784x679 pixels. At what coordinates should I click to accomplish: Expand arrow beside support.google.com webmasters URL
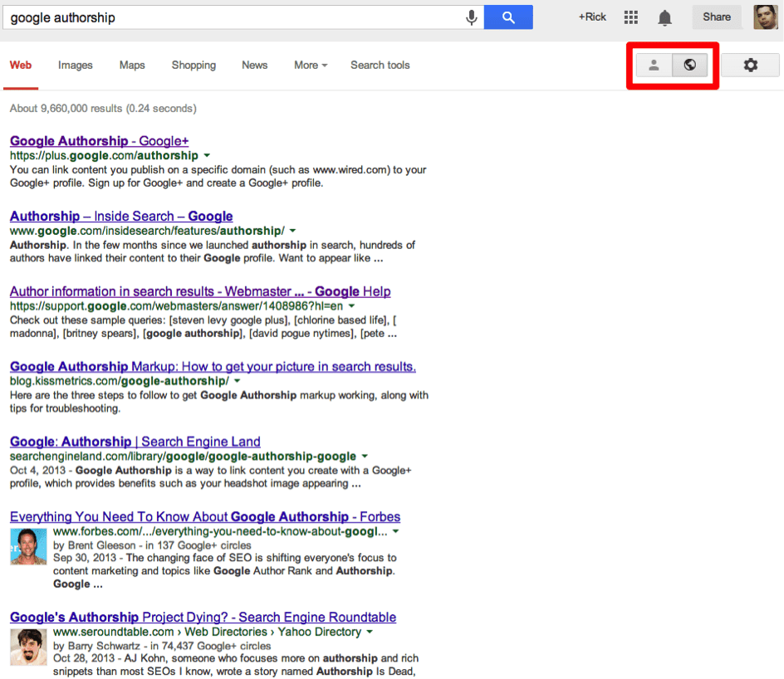351,305
